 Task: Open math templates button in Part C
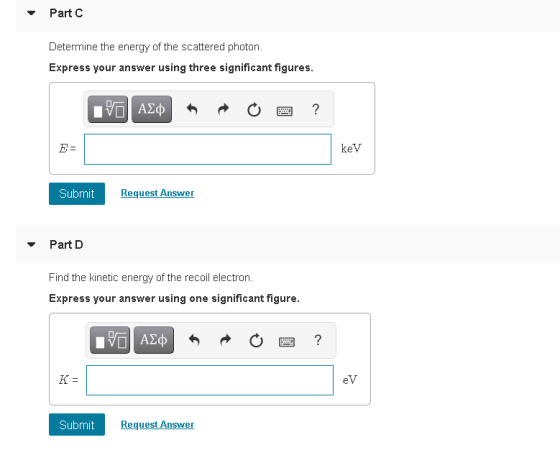108,109
